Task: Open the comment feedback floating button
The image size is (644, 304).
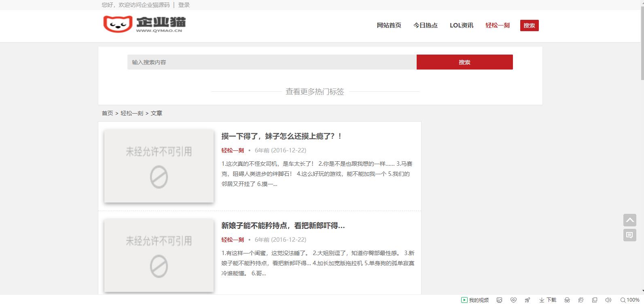Action: point(629,235)
